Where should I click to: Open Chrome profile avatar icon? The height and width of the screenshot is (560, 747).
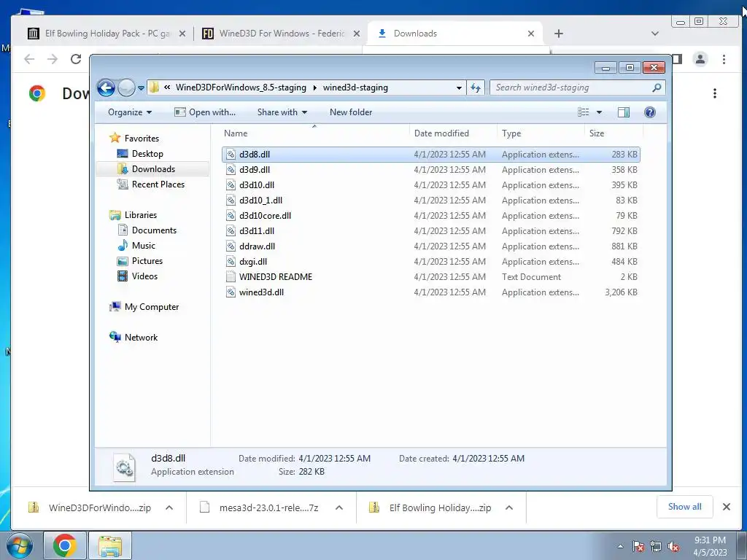pyautogui.click(x=700, y=59)
